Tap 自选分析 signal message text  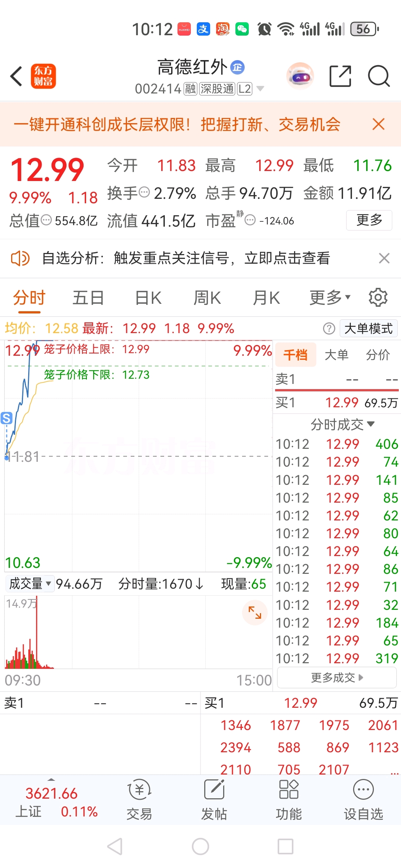pos(186,258)
